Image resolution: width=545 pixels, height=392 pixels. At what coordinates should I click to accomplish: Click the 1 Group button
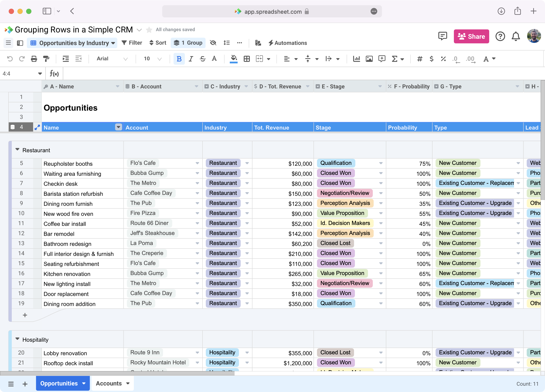pyautogui.click(x=188, y=43)
